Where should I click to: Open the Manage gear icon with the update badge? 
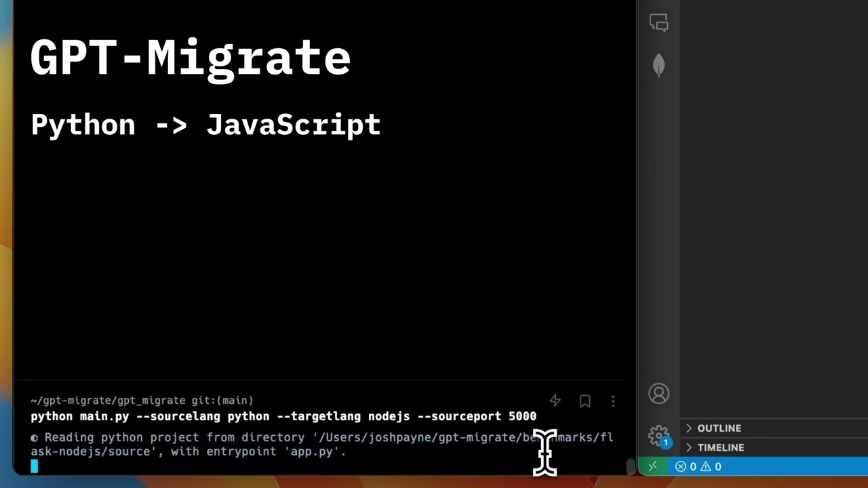coord(658,436)
